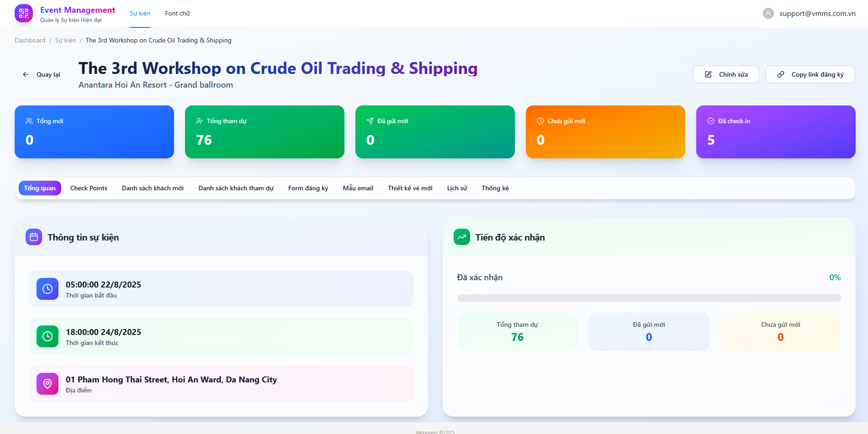Select the Tổng tham dự green stat card
Viewport: 868px width, 434px height.
click(265, 132)
